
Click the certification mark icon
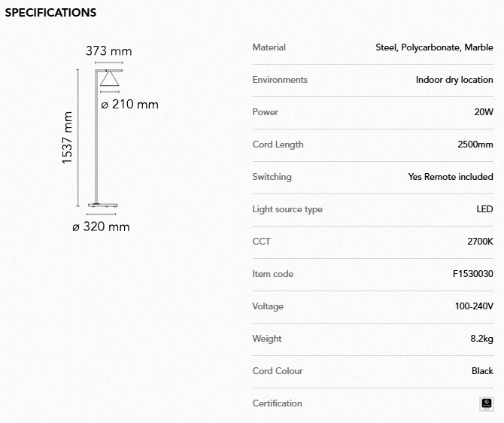coord(486,404)
